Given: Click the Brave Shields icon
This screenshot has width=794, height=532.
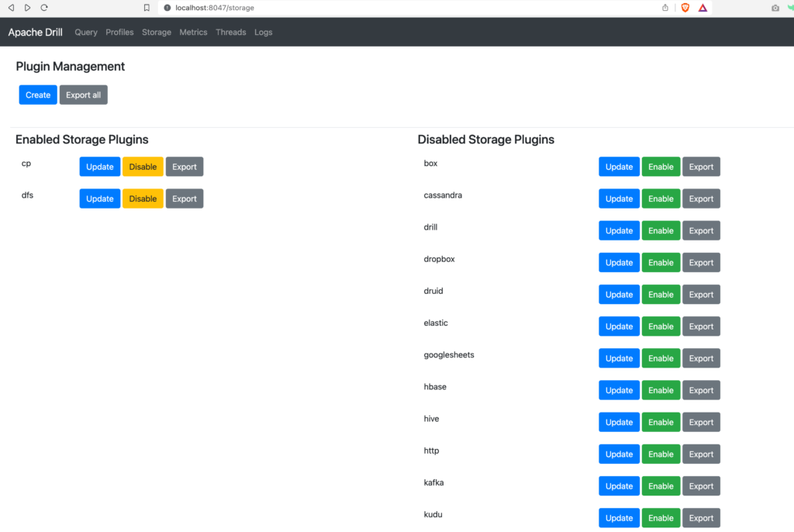Looking at the screenshot, I should click(685, 8).
